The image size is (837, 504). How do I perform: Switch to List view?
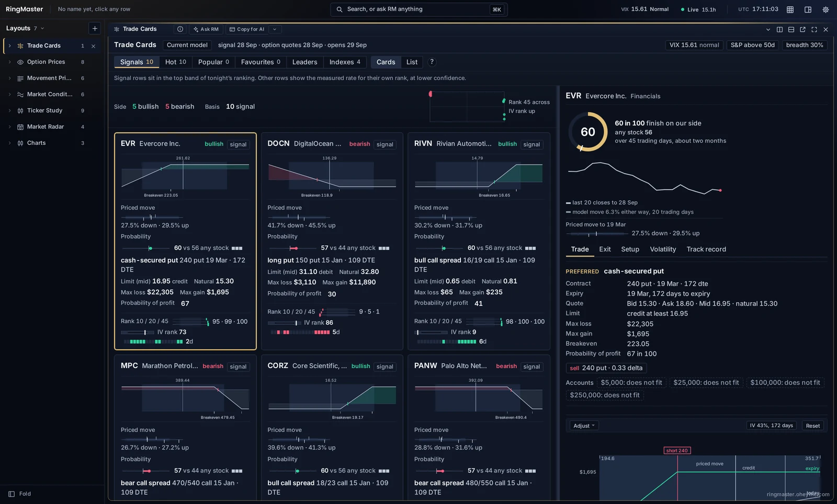(412, 62)
